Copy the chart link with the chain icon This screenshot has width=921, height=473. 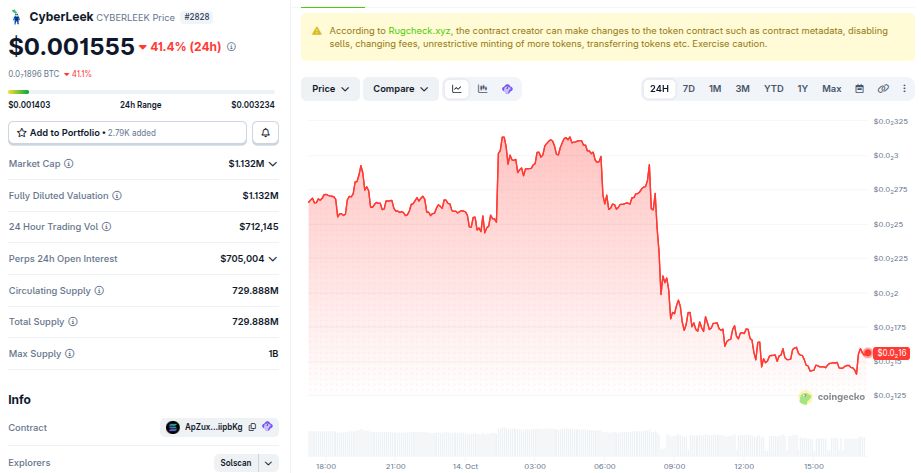pos(883,89)
